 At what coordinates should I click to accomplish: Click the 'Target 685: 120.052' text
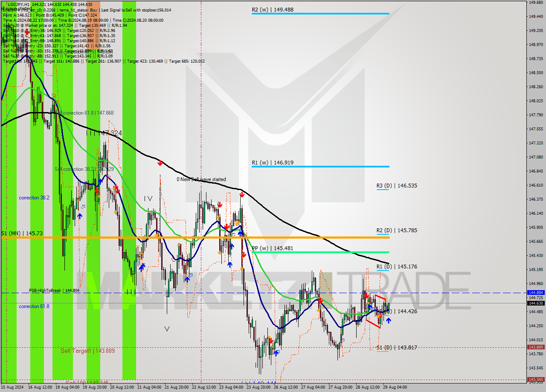point(187,61)
